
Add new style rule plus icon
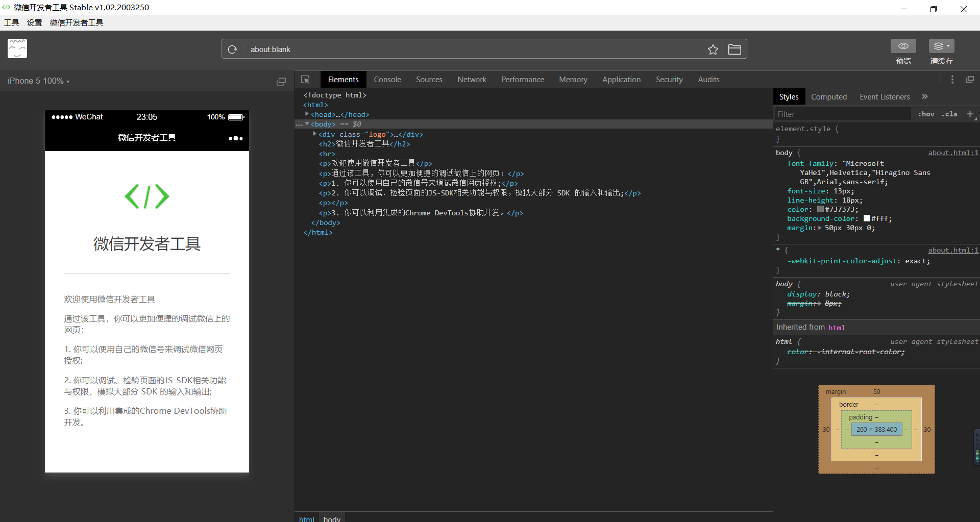click(x=970, y=114)
